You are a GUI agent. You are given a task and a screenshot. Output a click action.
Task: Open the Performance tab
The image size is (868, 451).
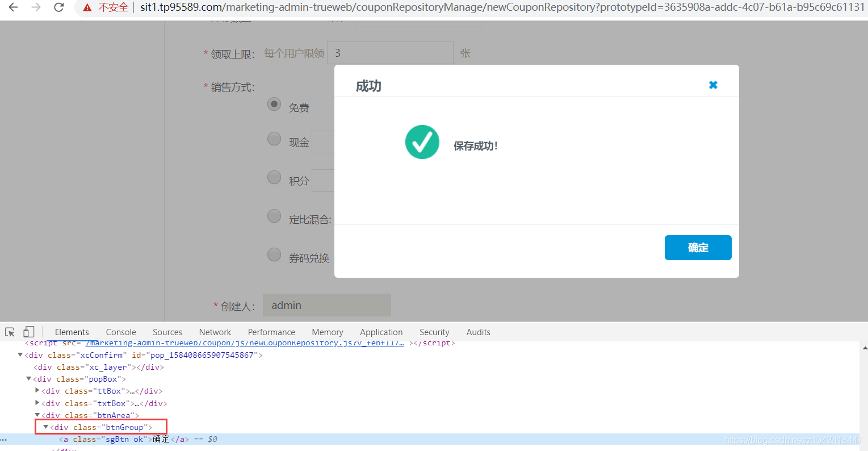pos(271,332)
